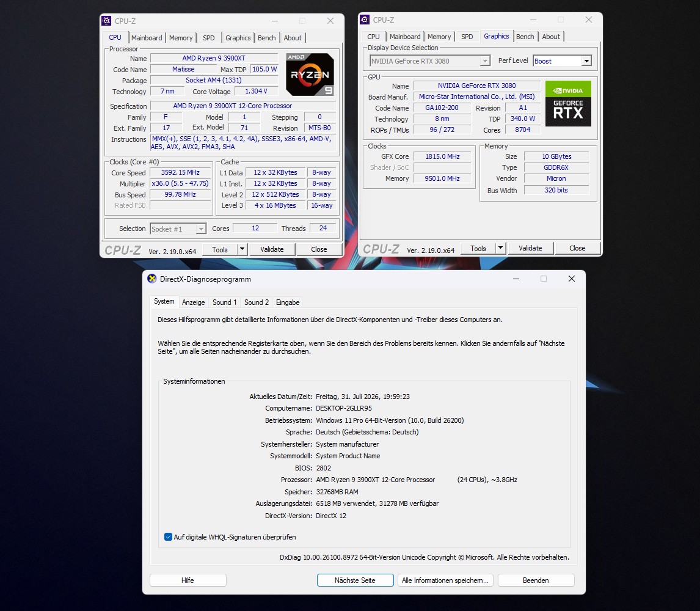Switch to Memory tab in right CPU-Z

[x=439, y=37]
